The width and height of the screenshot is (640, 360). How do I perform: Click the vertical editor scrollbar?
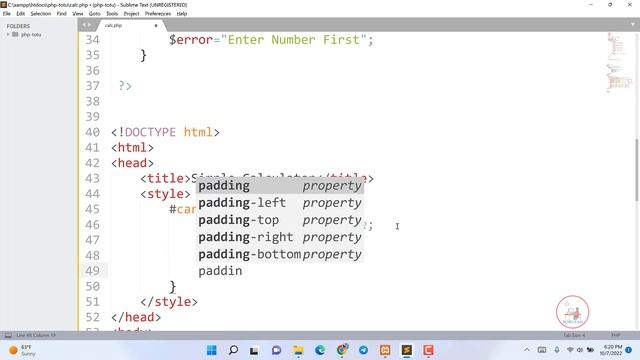(x=637, y=170)
